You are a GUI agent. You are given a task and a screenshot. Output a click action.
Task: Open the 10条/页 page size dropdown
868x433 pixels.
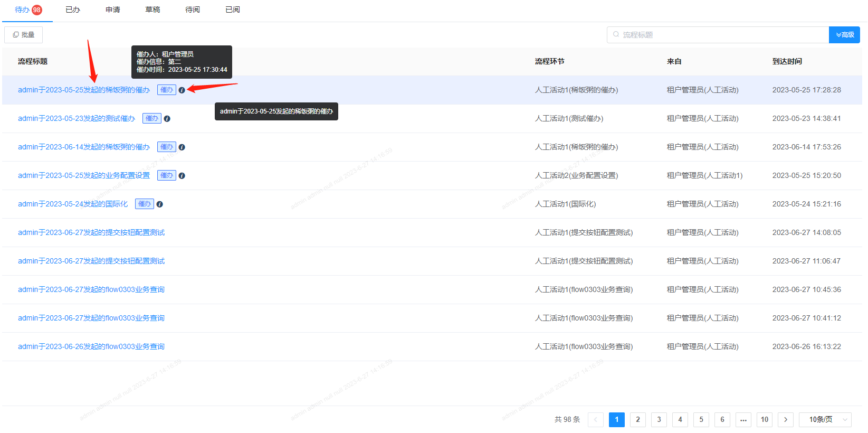pos(825,420)
